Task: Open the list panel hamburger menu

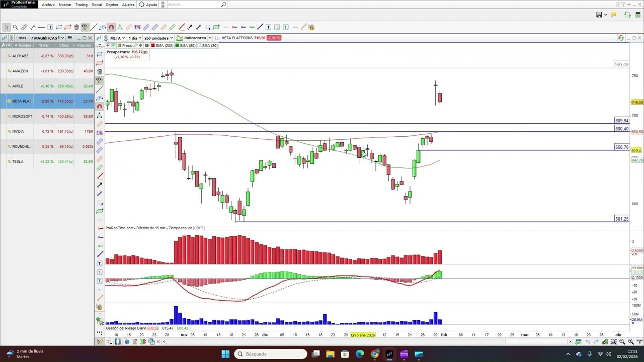Action: coord(69,38)
